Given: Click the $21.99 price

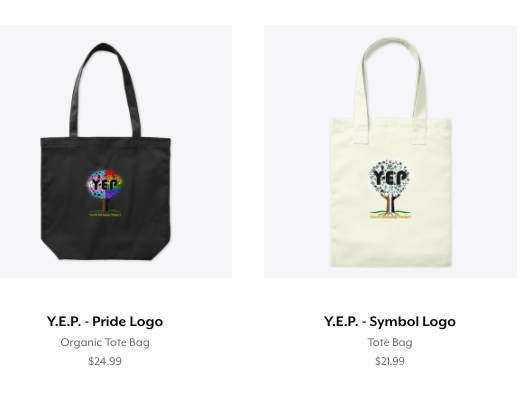Looking at the screenshot, I should (x=390, y=361).
